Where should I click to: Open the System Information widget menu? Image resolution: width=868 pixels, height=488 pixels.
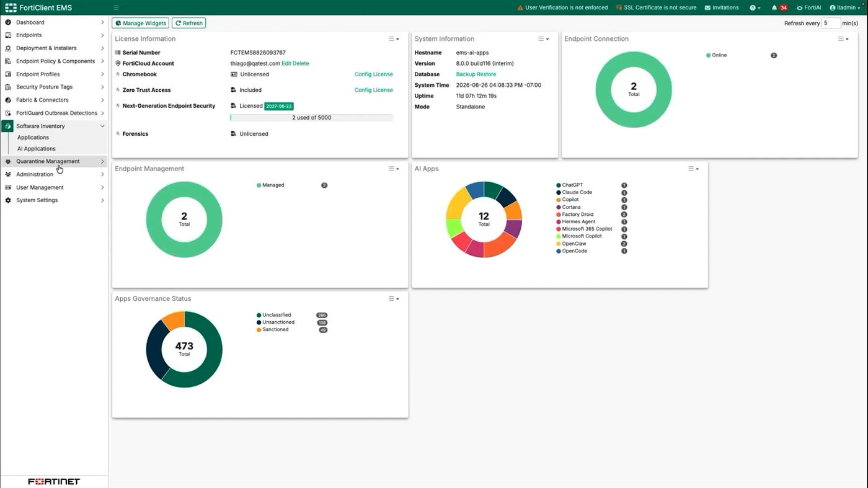click(544, 39)
